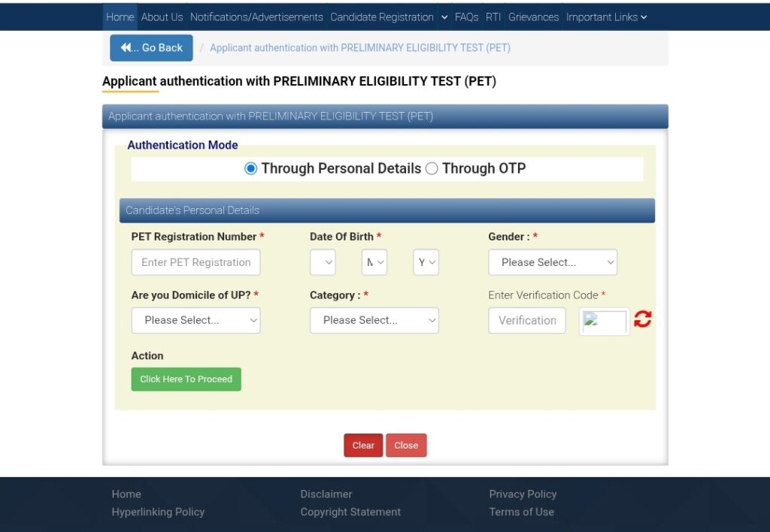The image size is (770, 532).
Task: Open the birth year dropdown
Action: pyautogui.click(x=426, y=262)
